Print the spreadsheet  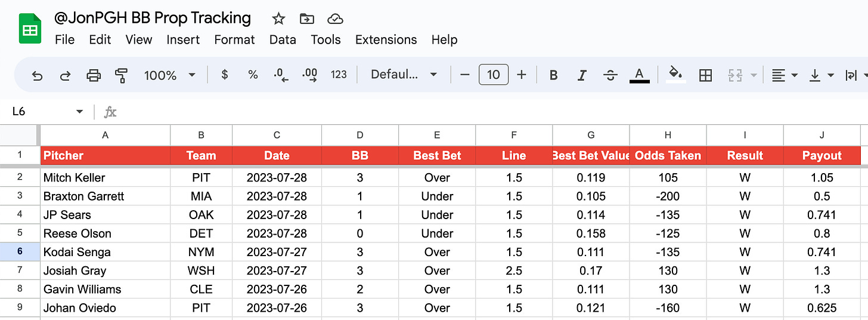(x=94, y=75)
